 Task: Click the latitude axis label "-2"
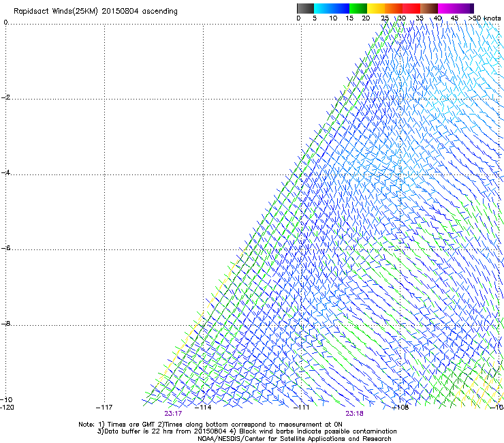tap(5, 97)
